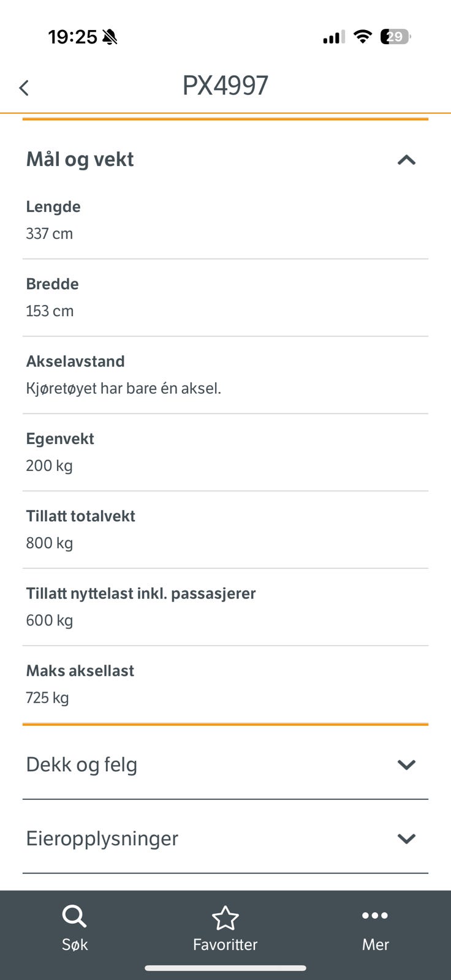Open the Mer tab label
451x980 pixels.
(375, 944)
